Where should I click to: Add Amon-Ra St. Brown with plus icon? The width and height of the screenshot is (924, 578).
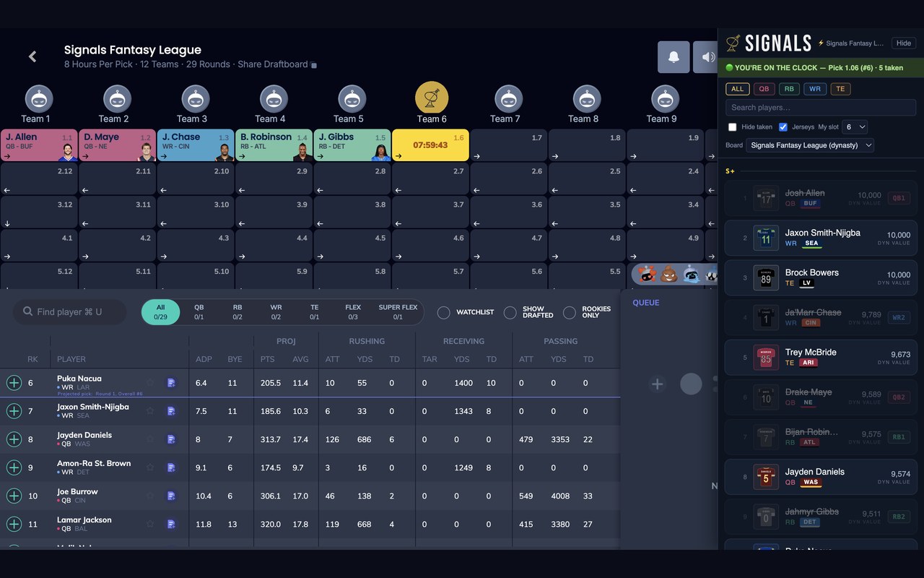coord(14,467)
